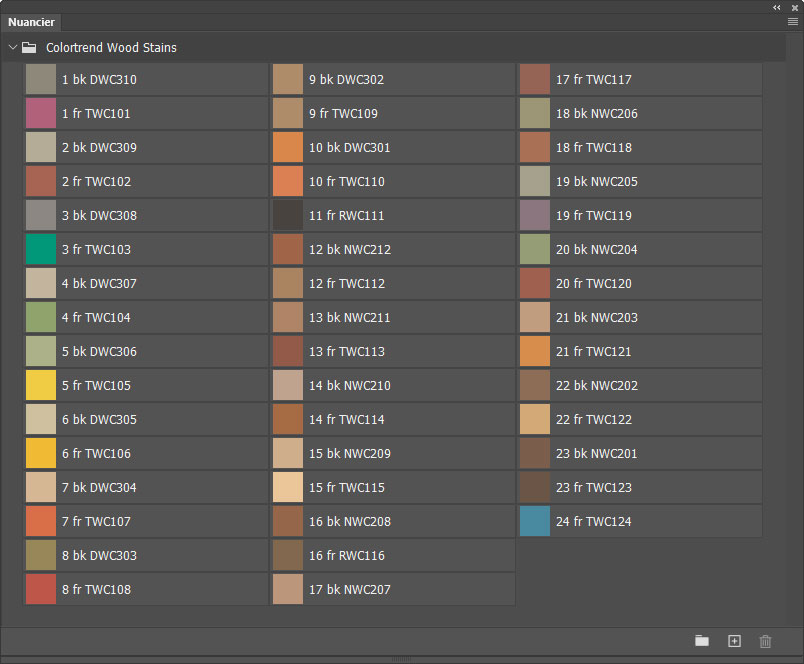Click the label 14 bk NWC210
This screenshot has width=804, height=664.
tap(350, 386)
